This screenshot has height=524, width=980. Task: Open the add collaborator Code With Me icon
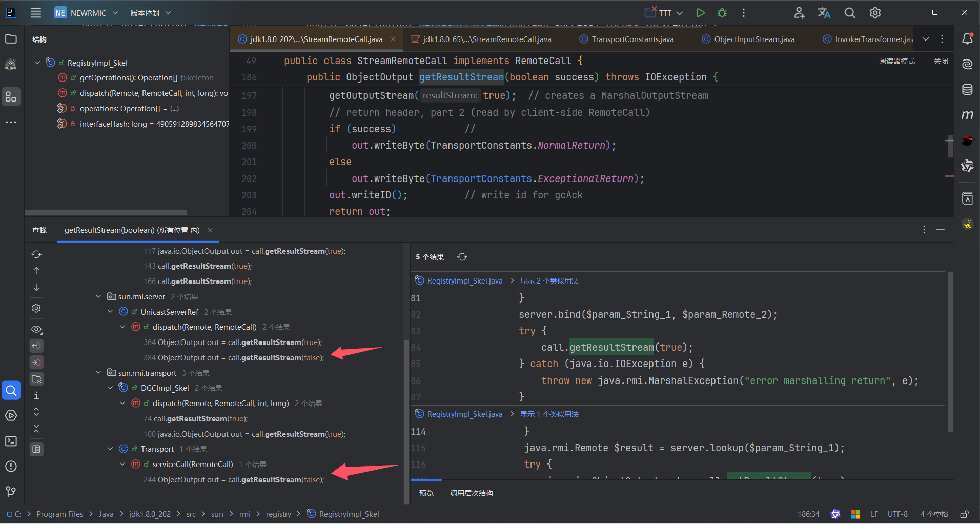click(x=799, y=13)
